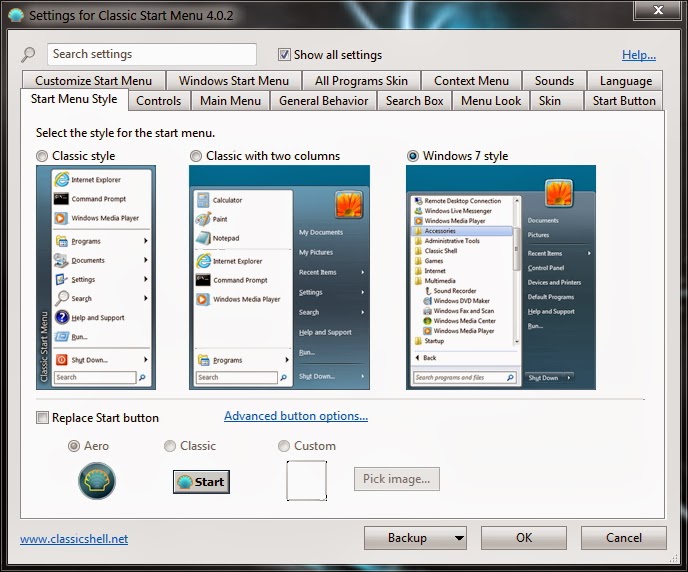Image resolution: width=688 pixels, height=572 pixels.
Task: Switch to the Customize Start Menu tab
Action: [x=93, y=81]
